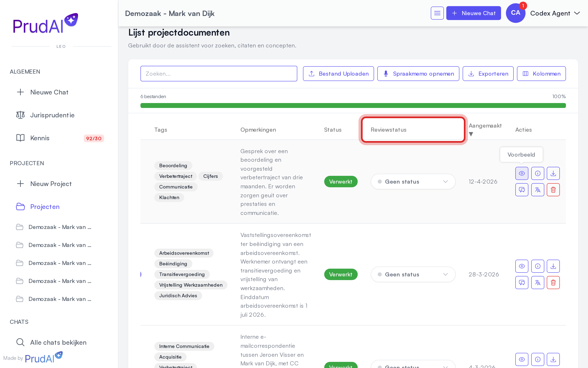Image resolution: width=588 pixels, height=368 pixels.
Task: Open the hamburger menu in header
Action: click(437, 13)
